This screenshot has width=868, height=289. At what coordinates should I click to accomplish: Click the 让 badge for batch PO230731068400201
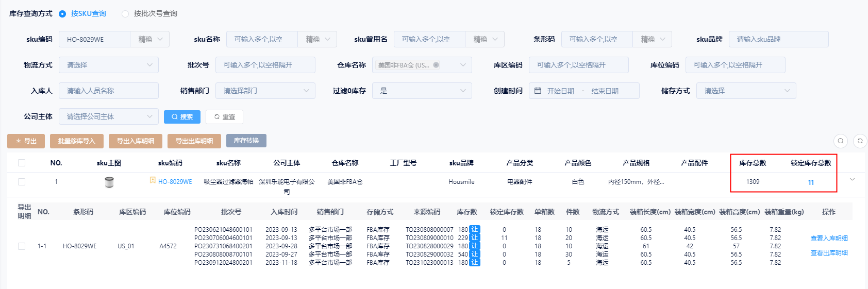click(x=475, y=246)
